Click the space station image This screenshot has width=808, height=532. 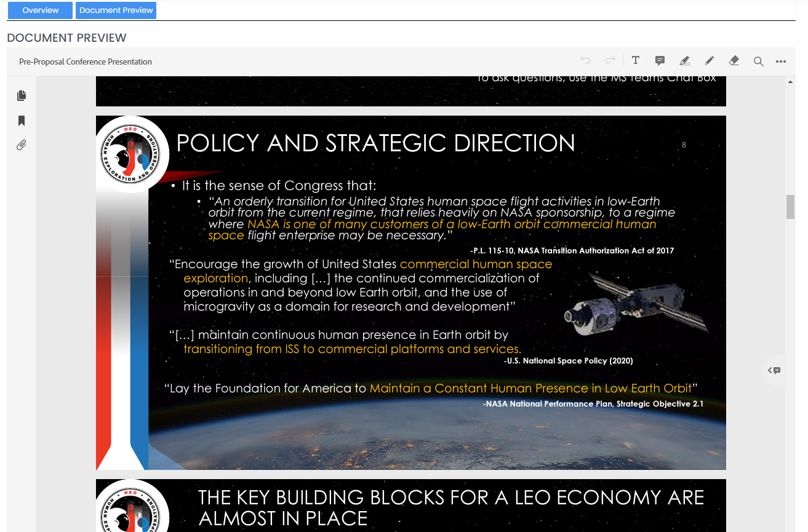636,304
